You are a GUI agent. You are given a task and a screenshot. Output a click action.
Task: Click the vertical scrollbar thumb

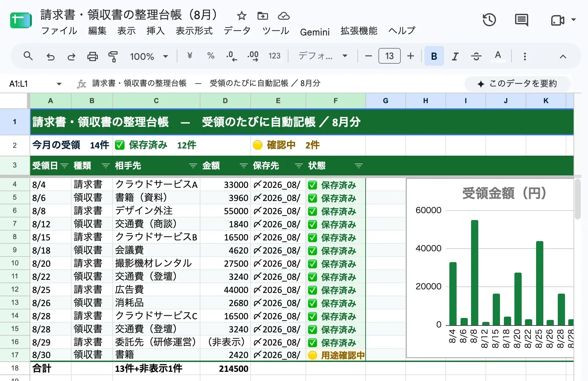coord(578,199)
